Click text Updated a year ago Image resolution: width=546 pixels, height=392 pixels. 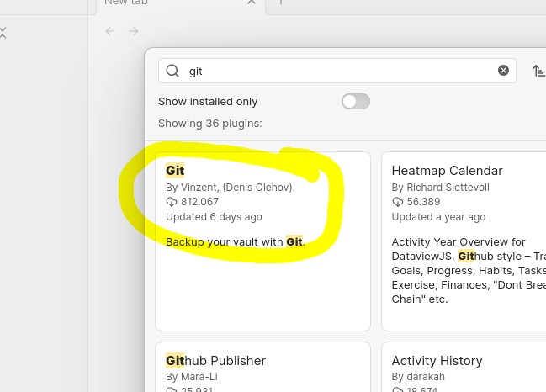click(x=438, y=217)
